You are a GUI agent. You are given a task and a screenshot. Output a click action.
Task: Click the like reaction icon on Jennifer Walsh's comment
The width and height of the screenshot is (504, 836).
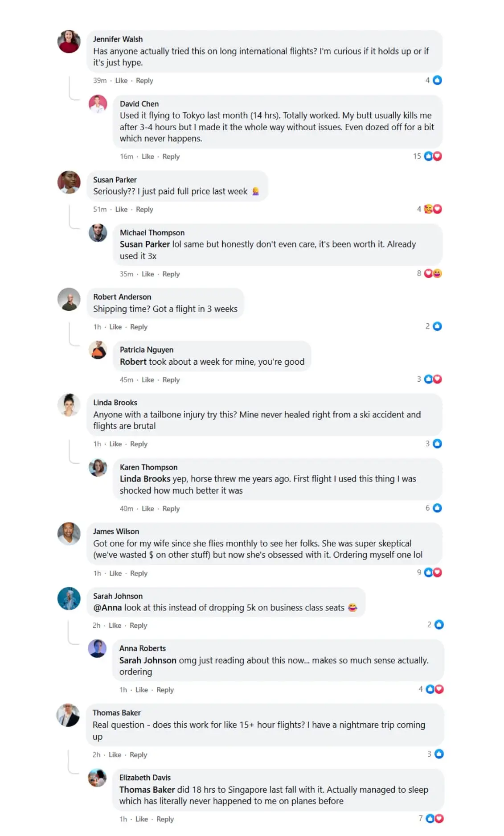pos(437,80)
